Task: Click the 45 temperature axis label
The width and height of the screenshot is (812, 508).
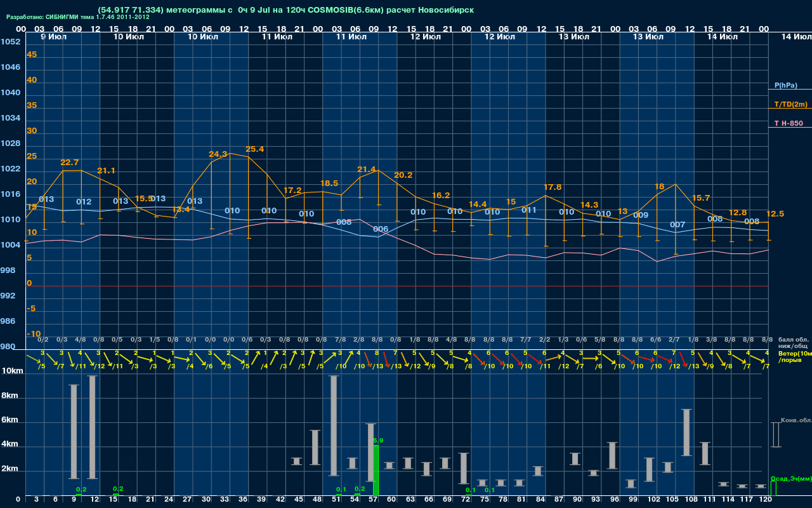Action: (x=32, y=55)
